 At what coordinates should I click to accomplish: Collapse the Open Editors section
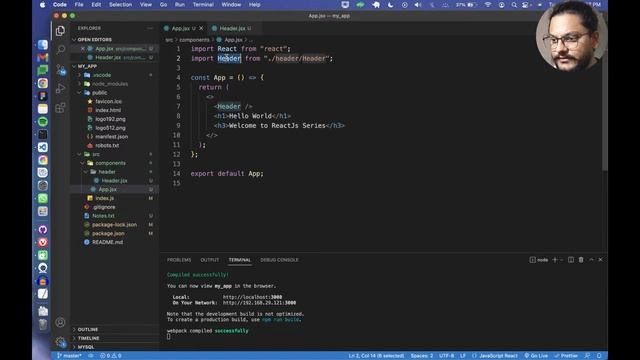pos(94,40)
